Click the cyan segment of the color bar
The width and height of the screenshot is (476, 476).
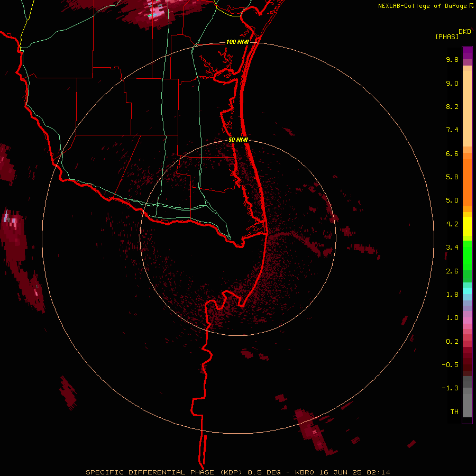click(467, 291)
